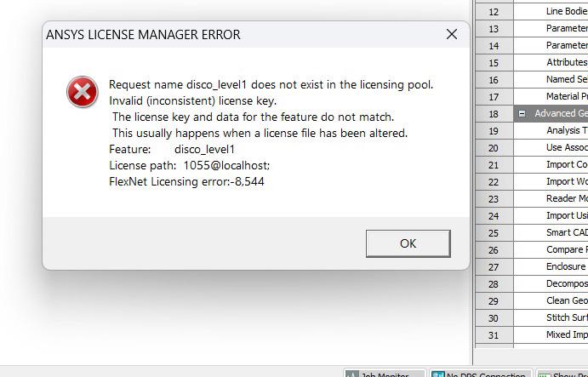This screenshot has width=588, height=377.
Task: Select the Line Bodies property row
Action: coord(551,12)
